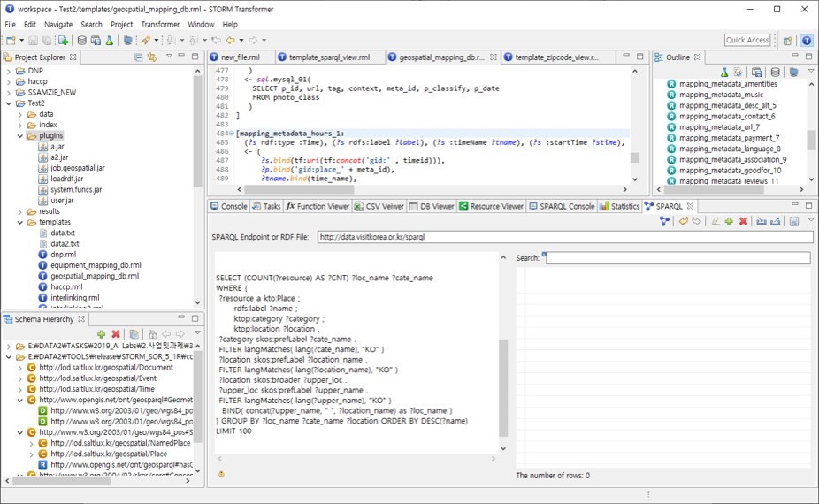Screen dimensions: 819x504
Task: Expand the haccp project folder
Action: 8,81
